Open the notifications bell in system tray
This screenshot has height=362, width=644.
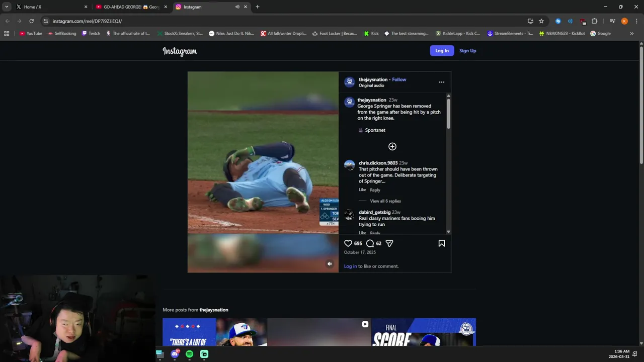tap(635, 354)
